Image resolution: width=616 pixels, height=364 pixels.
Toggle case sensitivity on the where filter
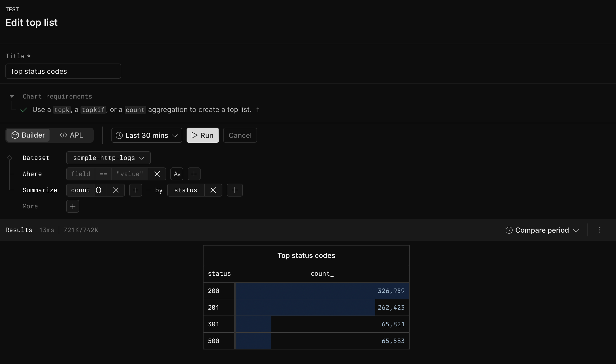(x=177, y=174)
